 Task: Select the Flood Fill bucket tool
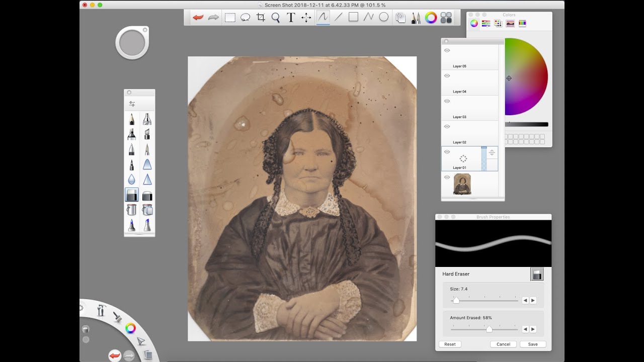[x=132, y=210]
